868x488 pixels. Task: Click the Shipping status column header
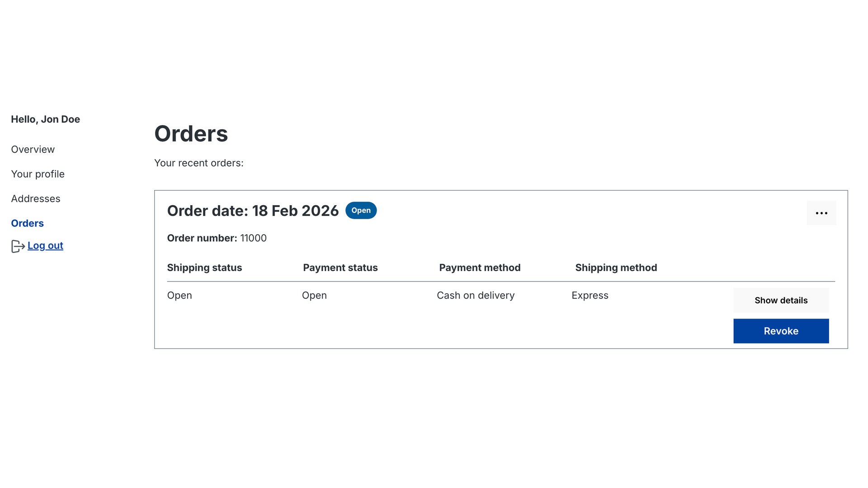204,267
